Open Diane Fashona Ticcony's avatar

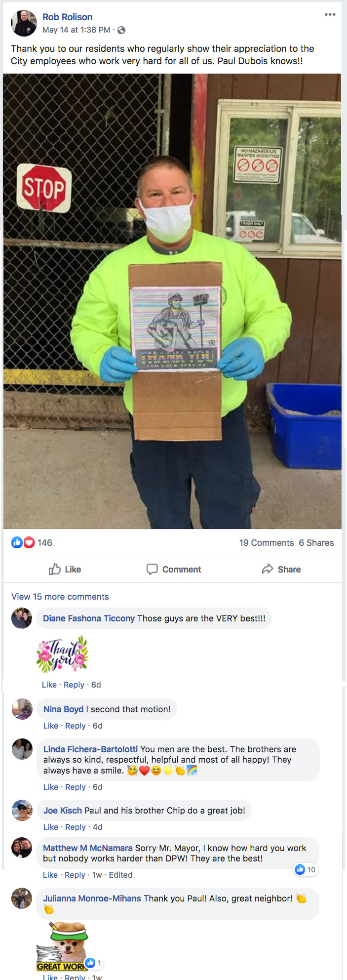22,618
